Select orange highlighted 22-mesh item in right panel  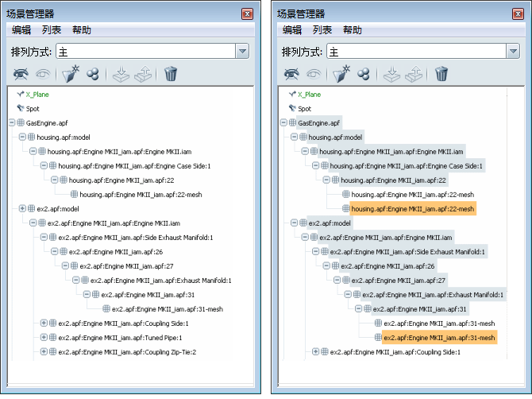click(412, 209)
